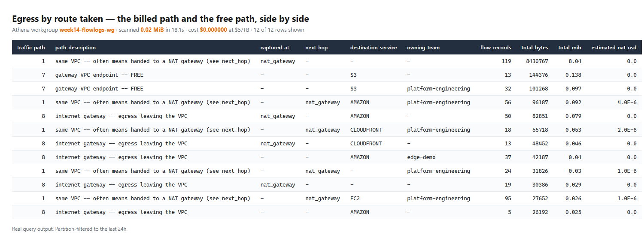Select the 0.097 total_mib cell
644x244 pixels.
(574, 89)
